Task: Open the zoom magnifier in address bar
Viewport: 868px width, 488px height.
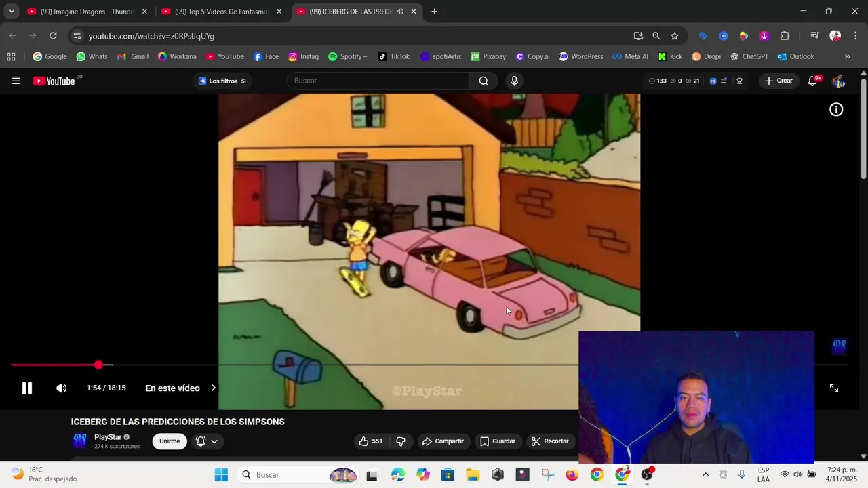Action: tap(656, 36)
